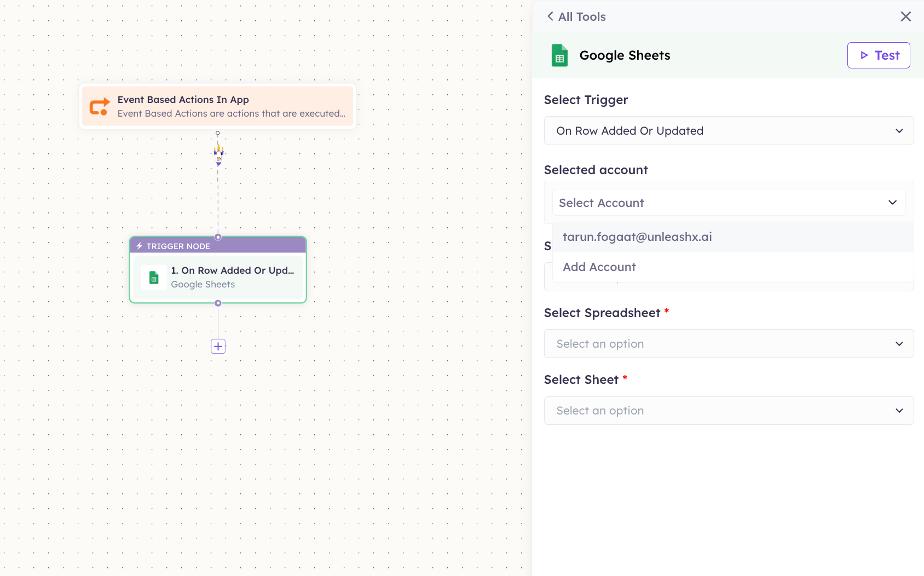Click the plus icon to add a node
The height and width of the screenshot is (576, 924).
point(218,346)
